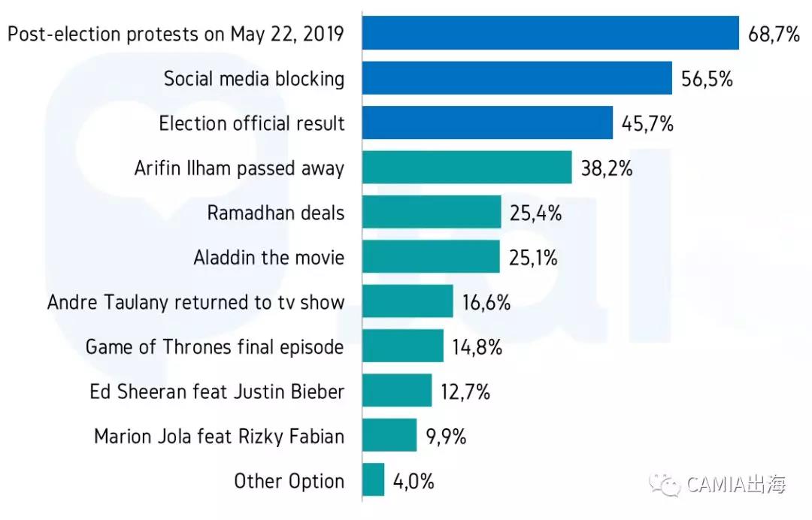Click the WeChat logo in the watermark
Viewport: 812px width, 520px height.
666,485
